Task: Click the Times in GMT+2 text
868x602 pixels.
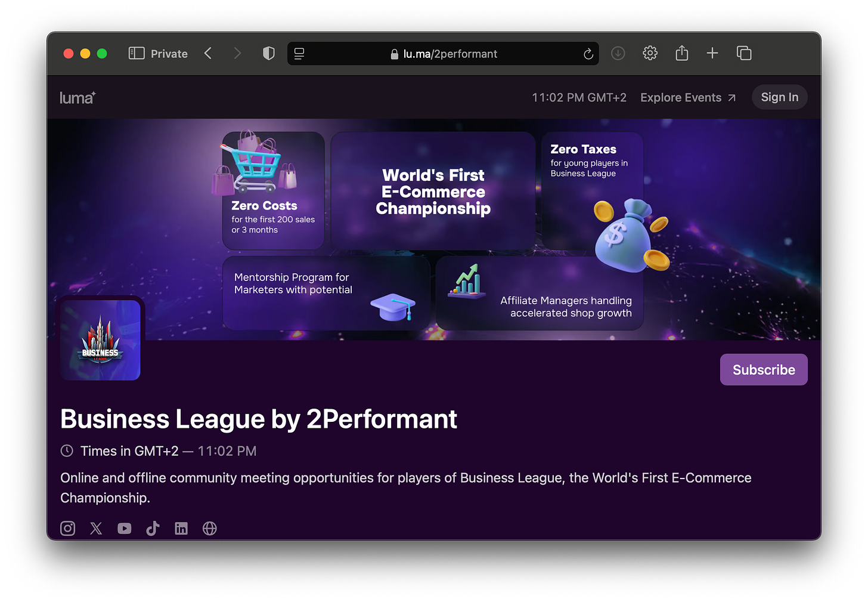Action: click(x=129, y=451)
